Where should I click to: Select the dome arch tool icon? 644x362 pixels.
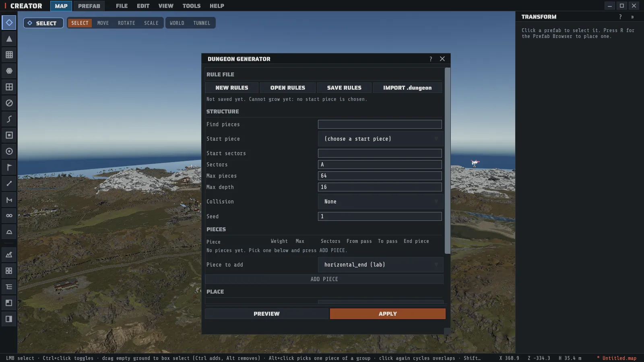[x=9, y=232]
